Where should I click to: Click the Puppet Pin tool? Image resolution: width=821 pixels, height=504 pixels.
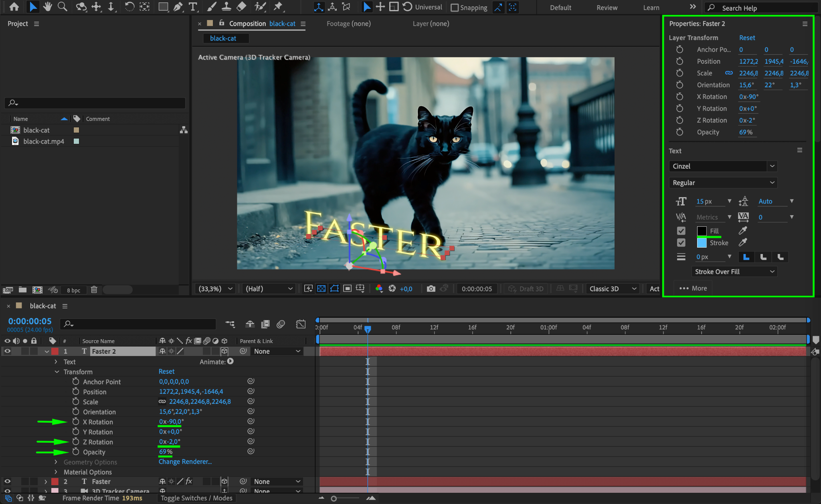[x=278, y=7]
